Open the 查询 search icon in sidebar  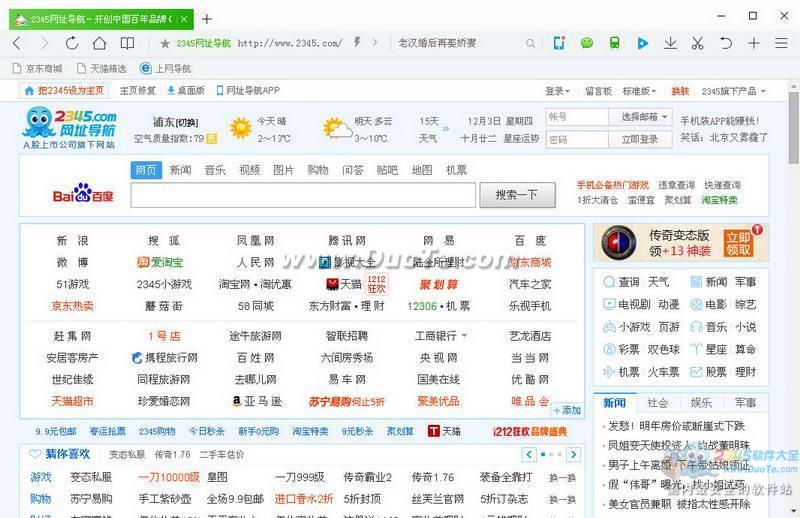pyautogui.click(x=609, y=282)
